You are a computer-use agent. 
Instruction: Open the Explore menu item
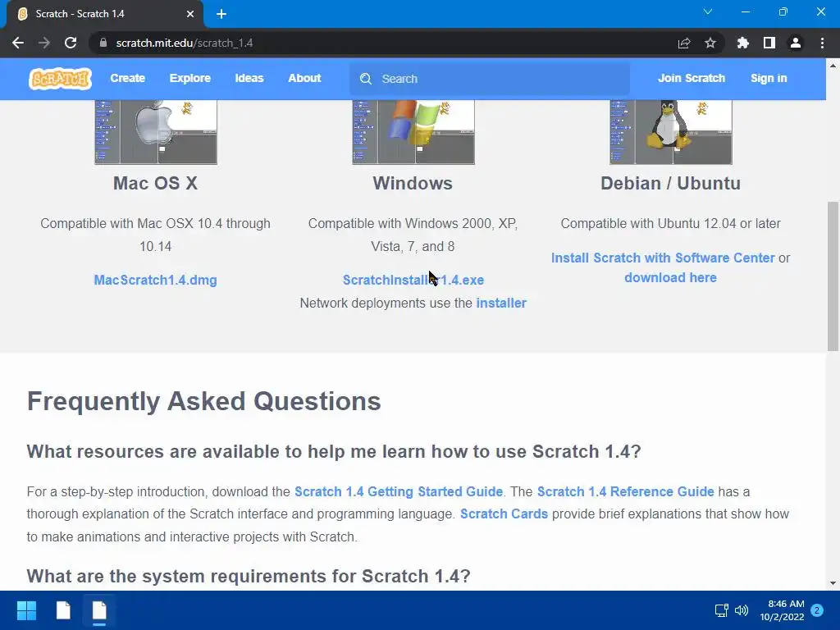point(190,78)
